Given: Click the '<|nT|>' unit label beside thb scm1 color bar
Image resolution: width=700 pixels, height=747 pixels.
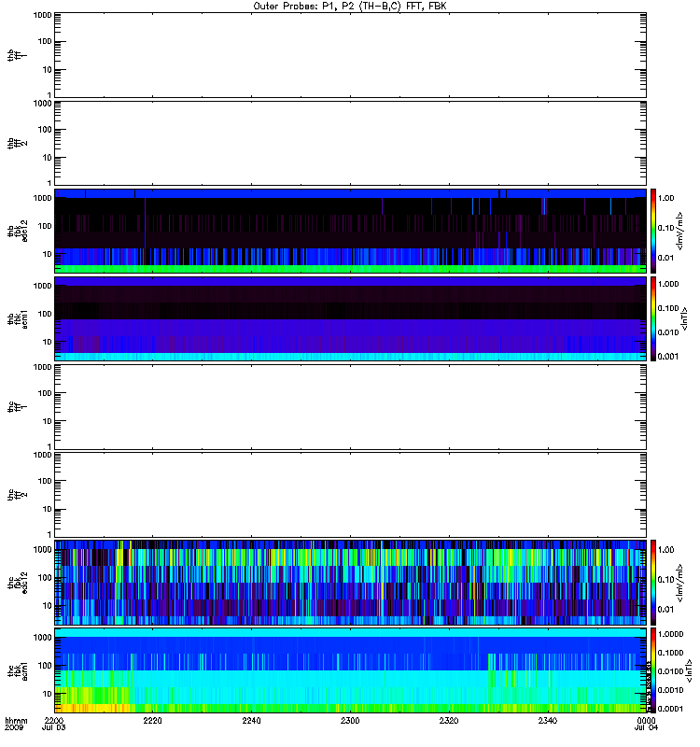Looking at the screenshot, I should pyautogui.click(x=685, y=318).
